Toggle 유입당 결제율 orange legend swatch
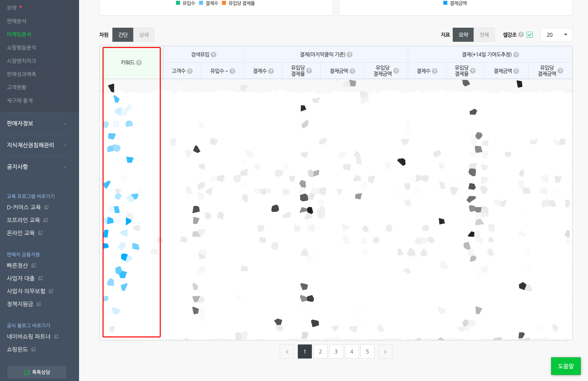 (x=224, y=3)
